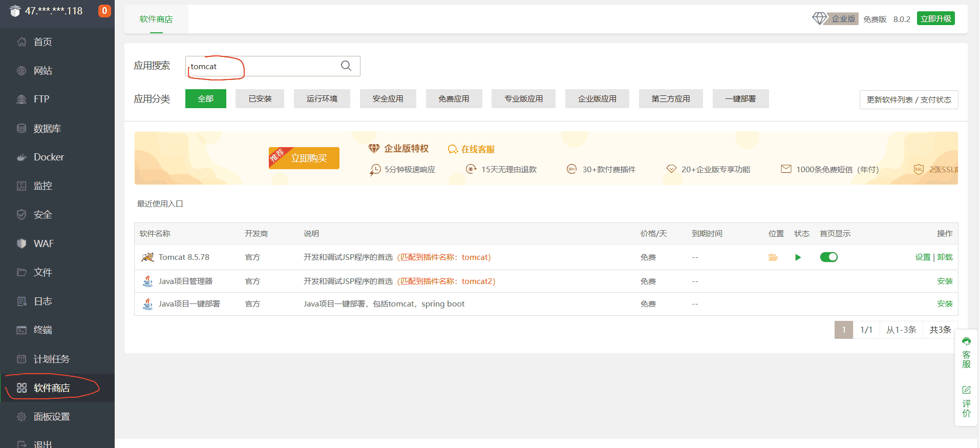Click the 日志 log icon in sidebar
This screenshot has height=448, width=980.
tap(22, 301)
